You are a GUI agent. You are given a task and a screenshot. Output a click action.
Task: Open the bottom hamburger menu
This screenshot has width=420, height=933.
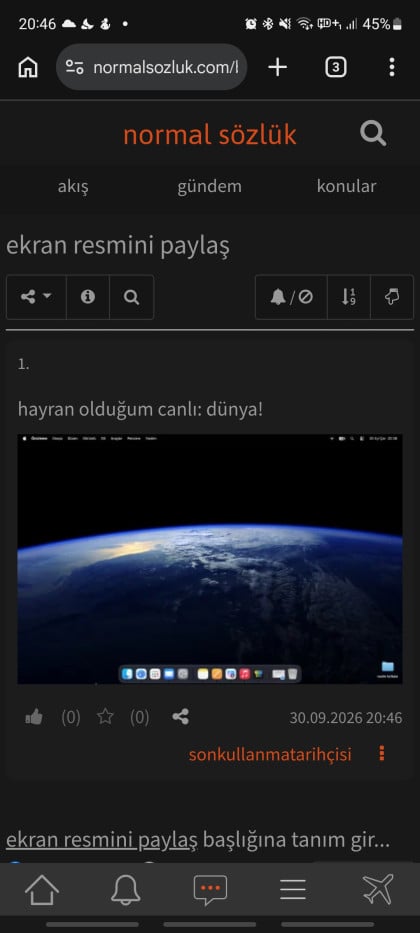[293, 890]
